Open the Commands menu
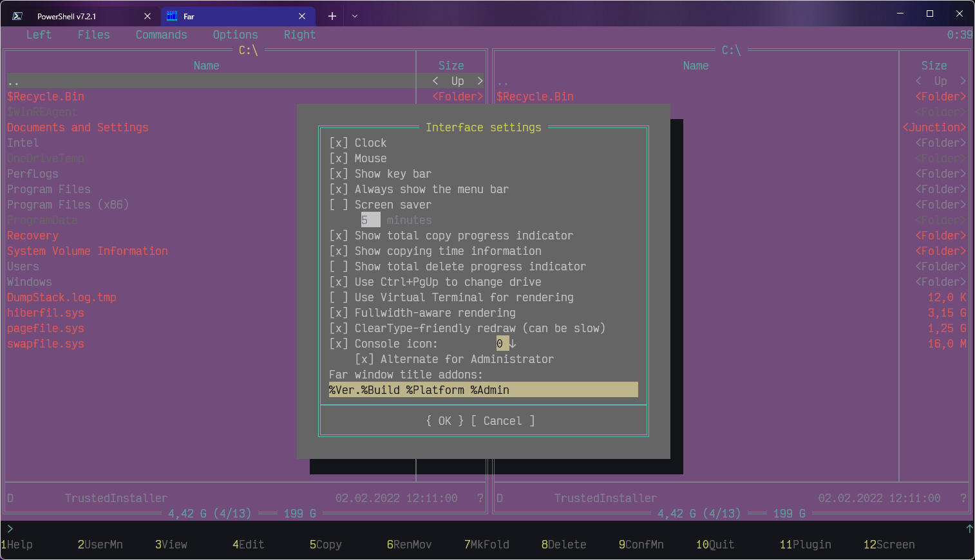The width and height of the screenshot is (975, 560). (162, 35)
